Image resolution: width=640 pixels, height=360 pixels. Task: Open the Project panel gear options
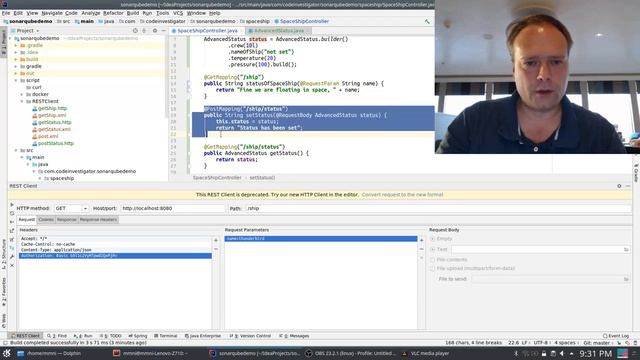click(155, 31)
